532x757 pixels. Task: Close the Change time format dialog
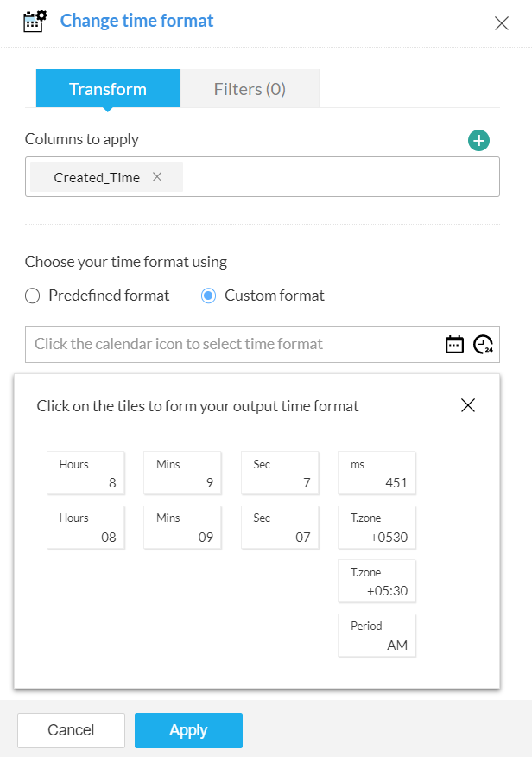pos(501,23)
